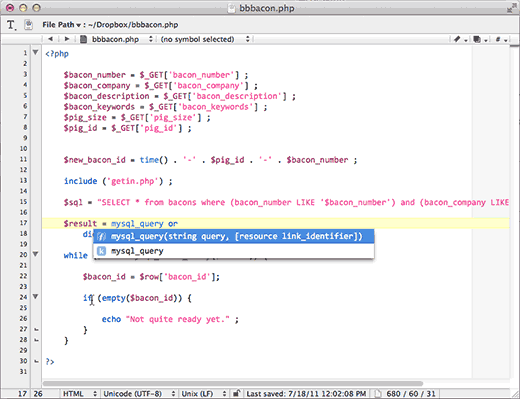Collapse the if block fold at line 24
The width and height of the screenshot is (520, 399).
[35, 296]
